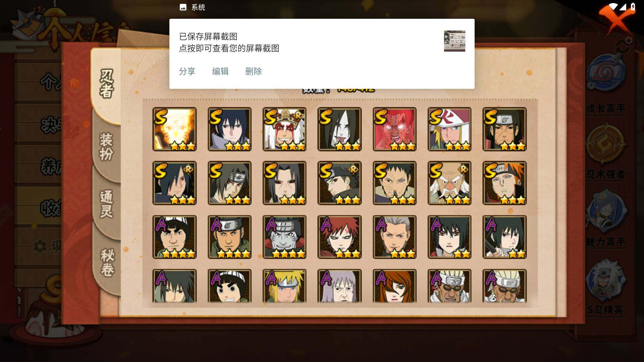Viewport: 644px width, 362px height.
Task: Tap 编辑 in the screenshot notification
Action: click(x=220, y=71)
